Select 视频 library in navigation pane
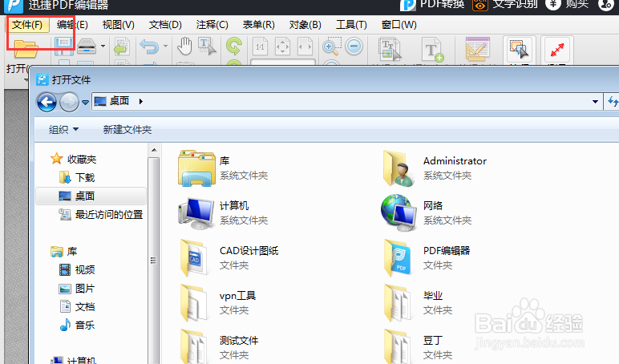The width and height of the screenshot is (619, 364). point(77,270)
